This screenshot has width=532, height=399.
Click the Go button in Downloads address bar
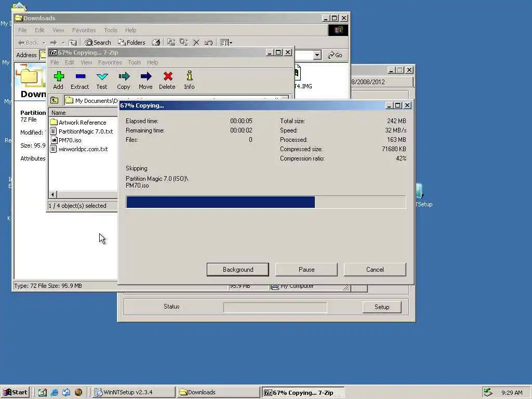[x=335, y=55]
